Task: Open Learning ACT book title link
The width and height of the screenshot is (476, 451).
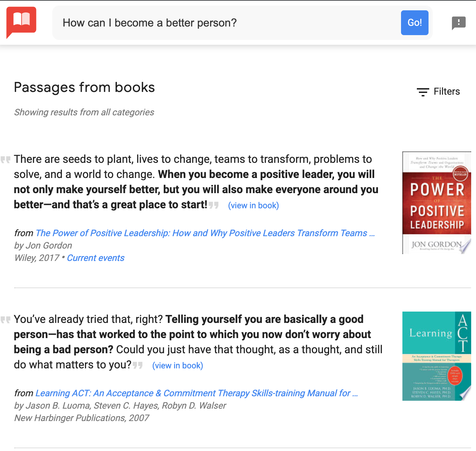Action: pyautogui.click(x=196, y=393)
